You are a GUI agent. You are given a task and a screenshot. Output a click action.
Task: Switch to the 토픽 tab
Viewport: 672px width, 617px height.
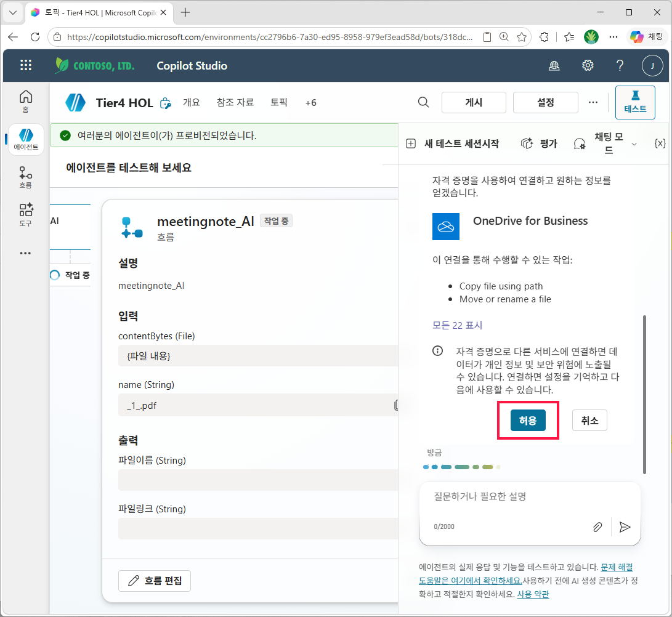(279, 102)
